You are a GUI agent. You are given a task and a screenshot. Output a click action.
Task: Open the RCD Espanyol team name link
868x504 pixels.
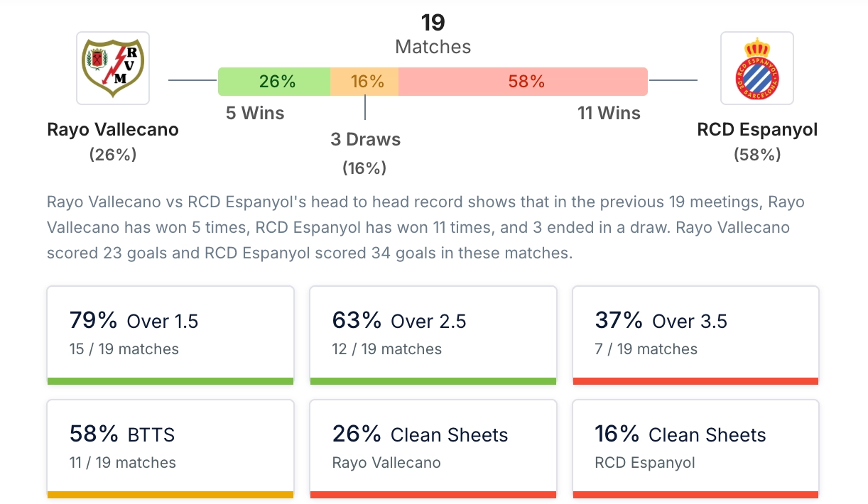(x=757, y=130)
